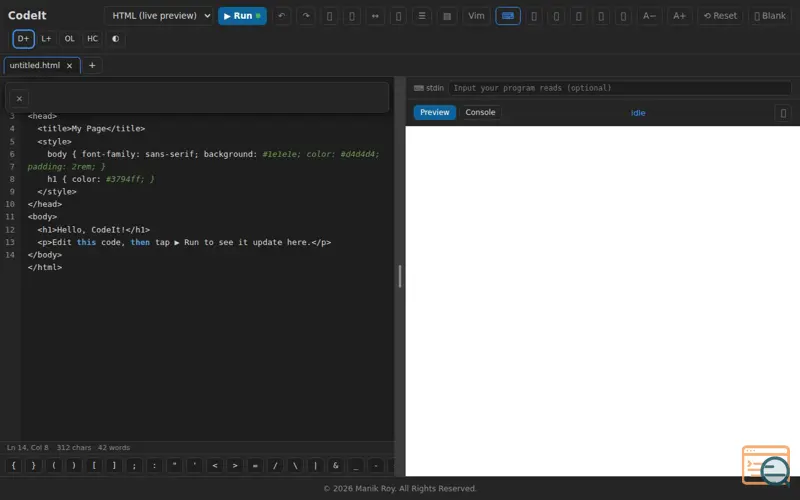800x500 pixels.
Task: Insert an equals sign
Action: [x=255, y=465]
